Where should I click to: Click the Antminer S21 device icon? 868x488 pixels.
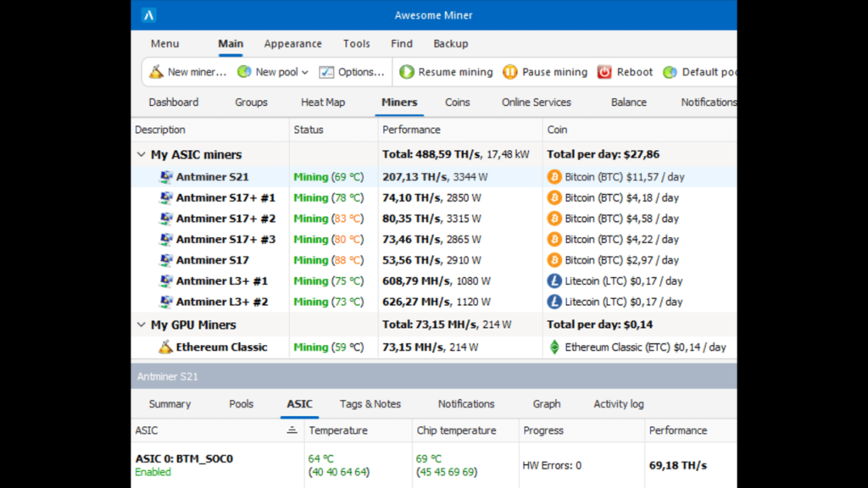165,176
